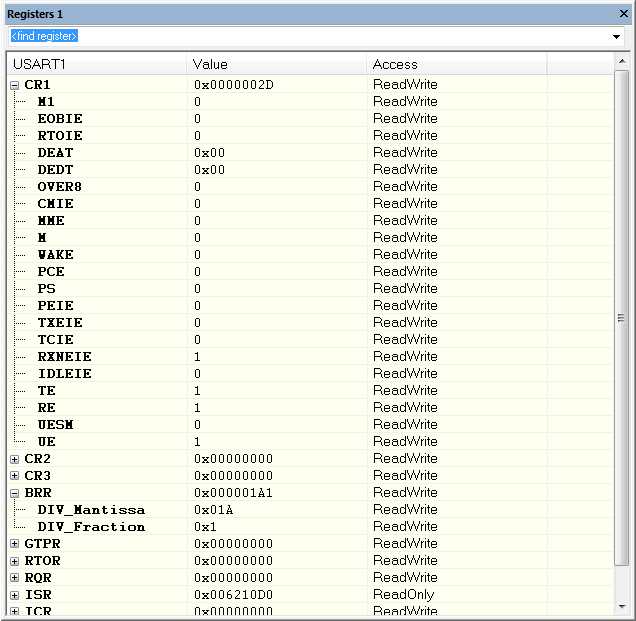Select the RTOR register row label
Viewport: 636px width, 621px height.
tap(42, 561)
